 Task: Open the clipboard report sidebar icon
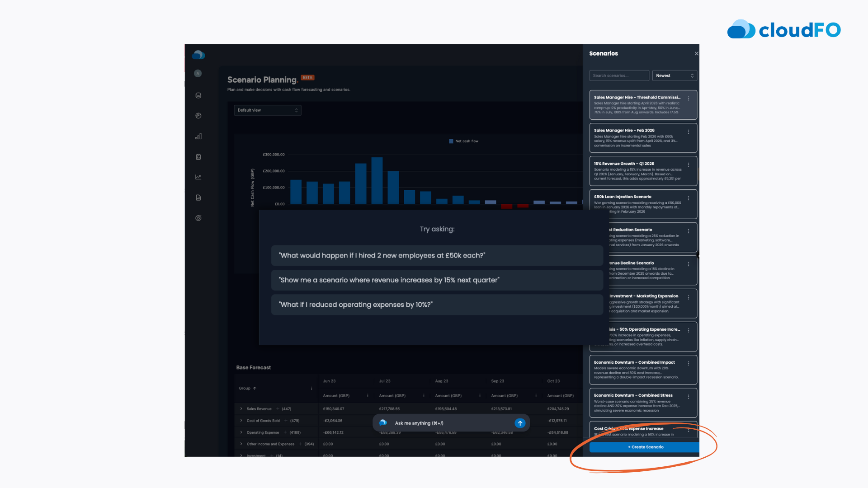[x=198, y=157]
